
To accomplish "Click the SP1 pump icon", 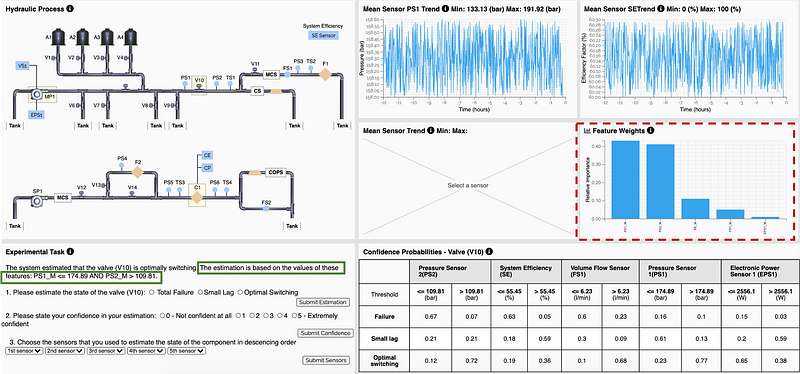I will (37, 202).
